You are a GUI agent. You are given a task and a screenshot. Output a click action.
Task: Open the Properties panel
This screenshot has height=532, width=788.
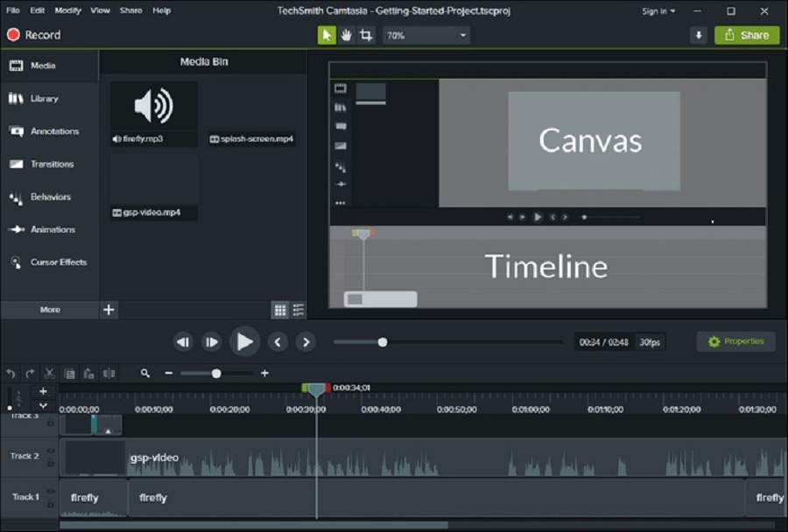click(x=735, y=342)
